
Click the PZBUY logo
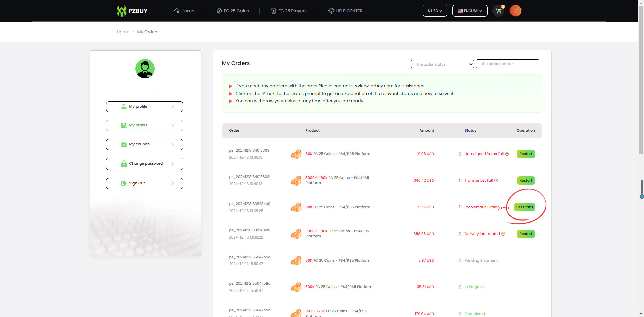[x=132, y=11]
